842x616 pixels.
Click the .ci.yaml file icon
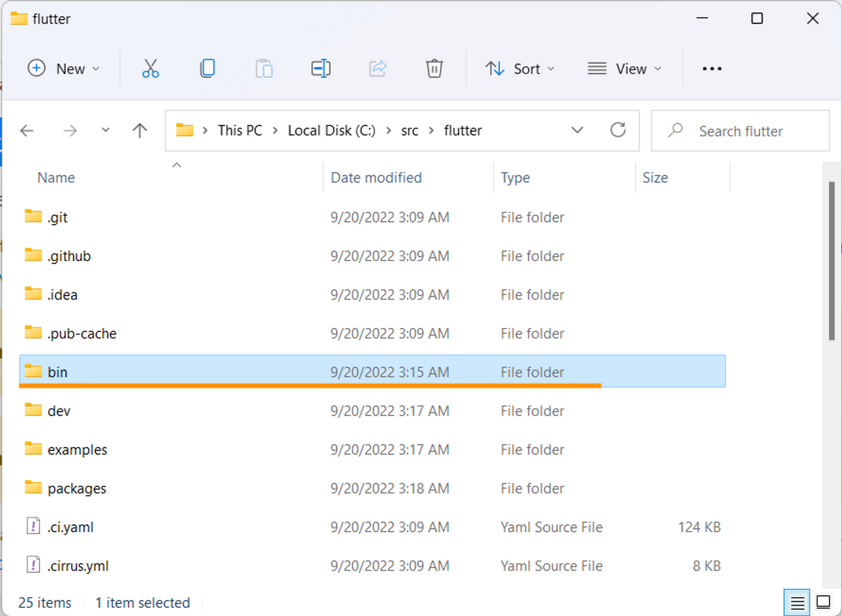(x=34, y=527)
